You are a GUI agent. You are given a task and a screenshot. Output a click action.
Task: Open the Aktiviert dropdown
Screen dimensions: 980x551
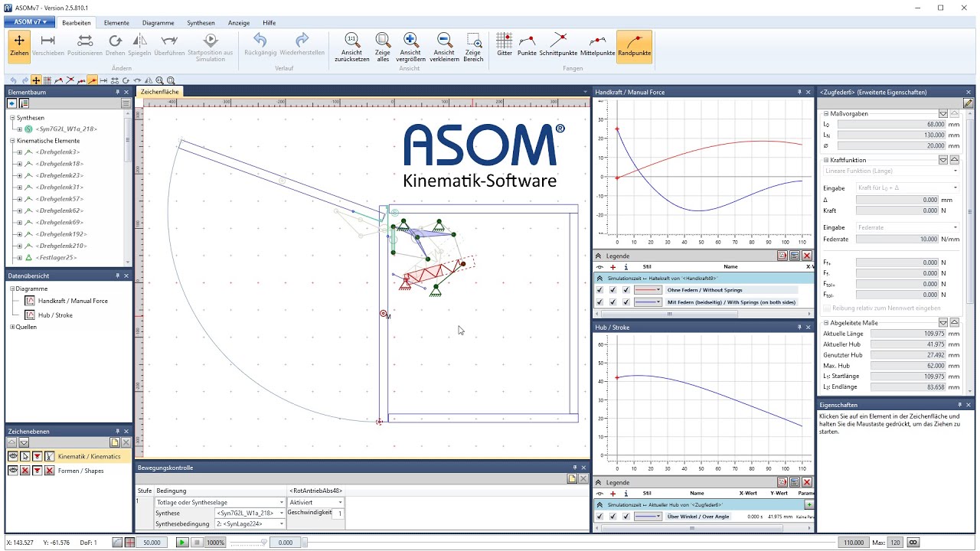[315, 502]
